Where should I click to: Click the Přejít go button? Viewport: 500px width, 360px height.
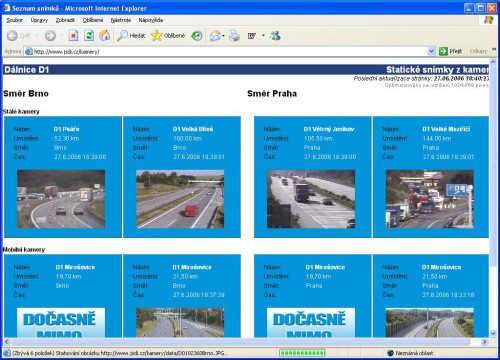[451, 51]
